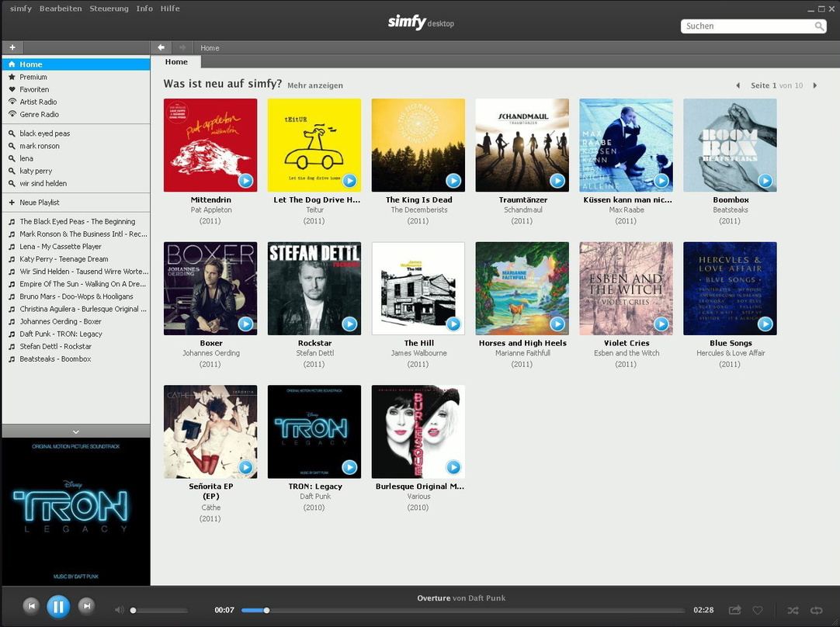Image resolution: width=840 pixels, height=627 pixels.
Task: Play Burlesque Original album icon
Action: click(453, 467)
